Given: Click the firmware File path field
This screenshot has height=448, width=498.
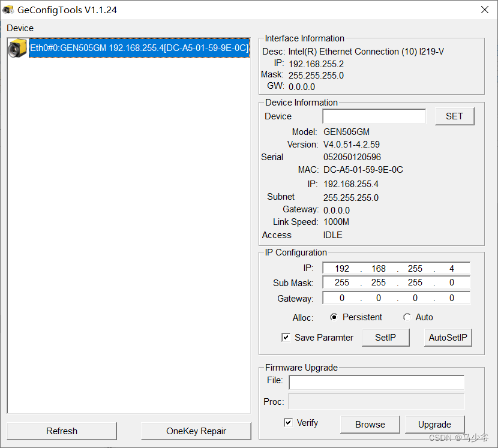Looking at the screenshot, I should (376, 383).
